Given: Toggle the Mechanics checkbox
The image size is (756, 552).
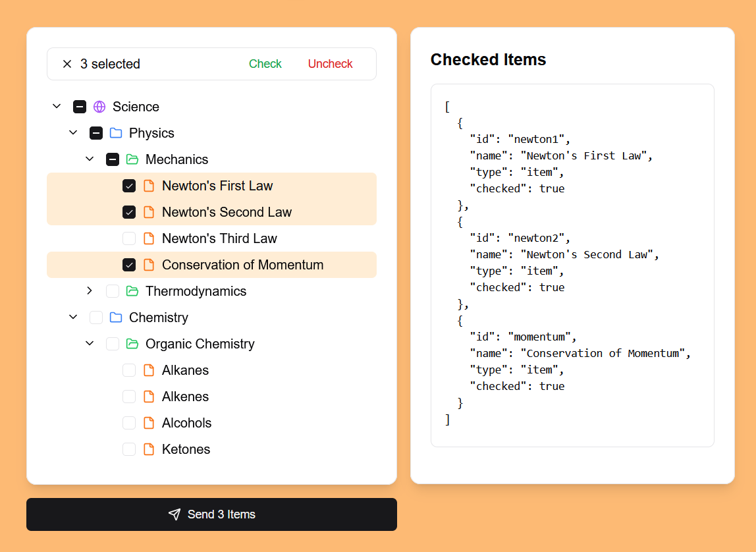Looking at the screenshot, I should click(x=113, y=159).
